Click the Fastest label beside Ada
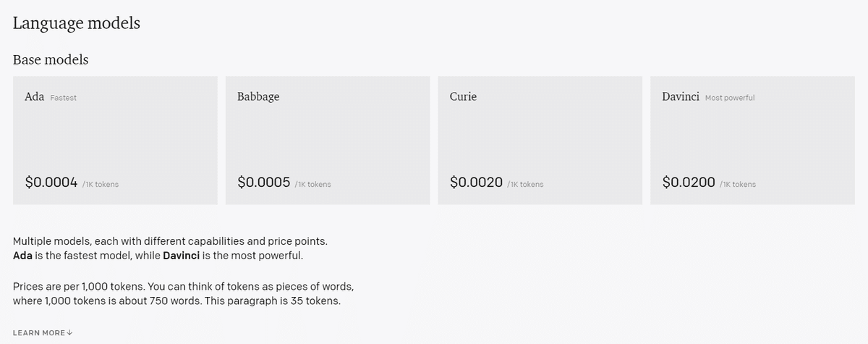The width and height of the screenshot is (868, 344). pos(64,98)
